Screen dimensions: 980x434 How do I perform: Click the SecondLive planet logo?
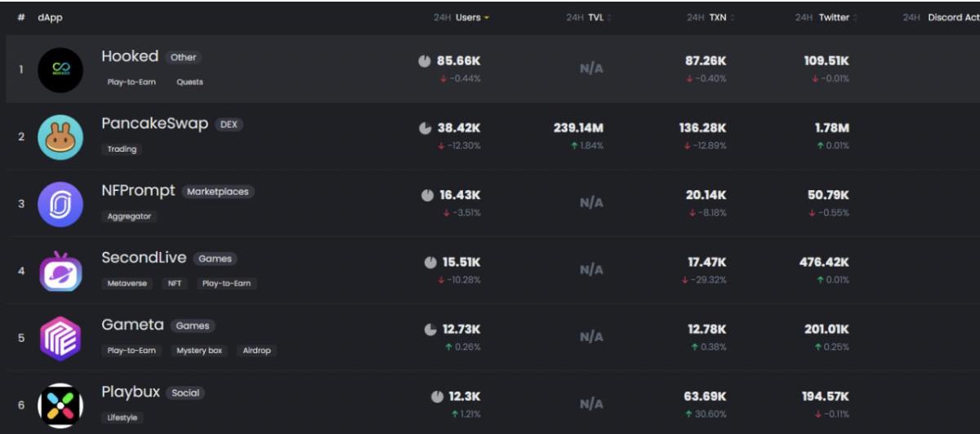click(x=60, y=271)
